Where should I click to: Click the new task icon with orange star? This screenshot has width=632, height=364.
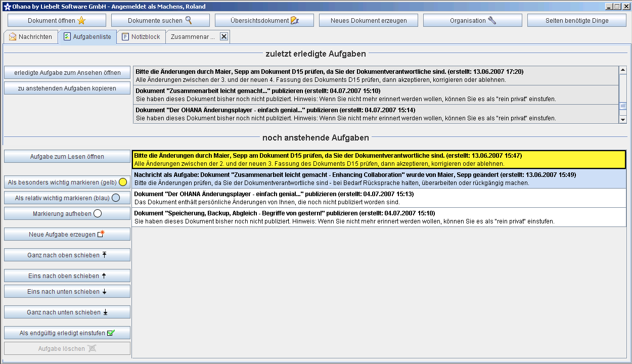[101, 234]
